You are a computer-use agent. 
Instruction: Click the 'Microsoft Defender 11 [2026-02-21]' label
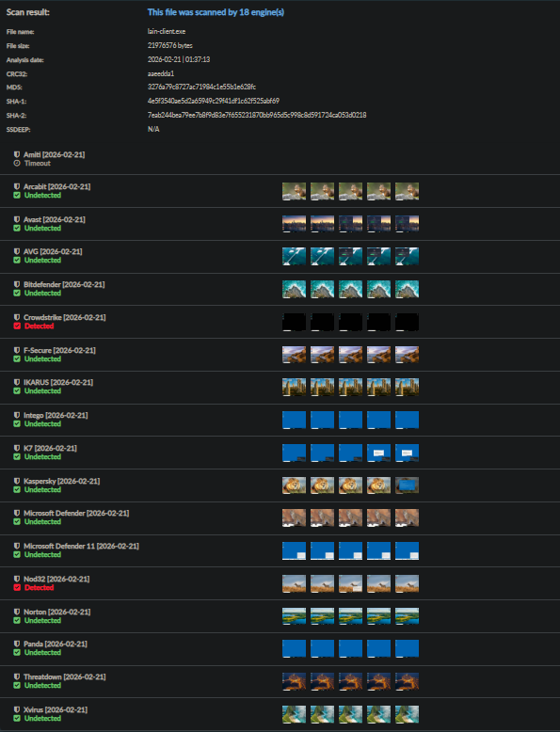click(x=81, y=546)
